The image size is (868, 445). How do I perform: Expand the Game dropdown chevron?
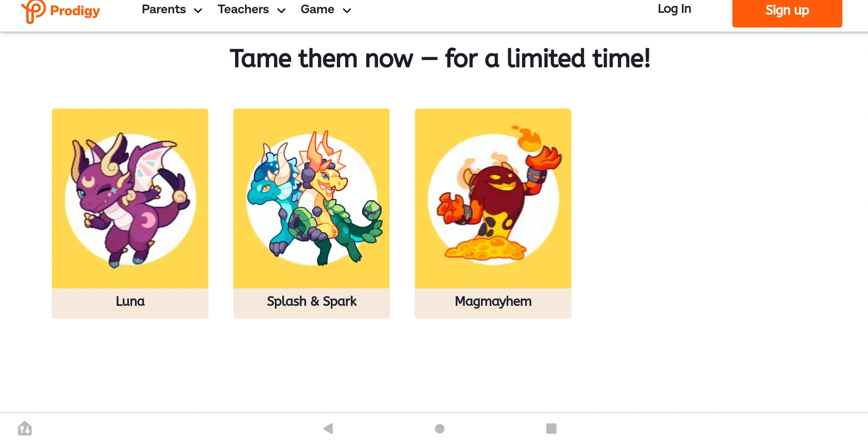[x=347, y=11]
